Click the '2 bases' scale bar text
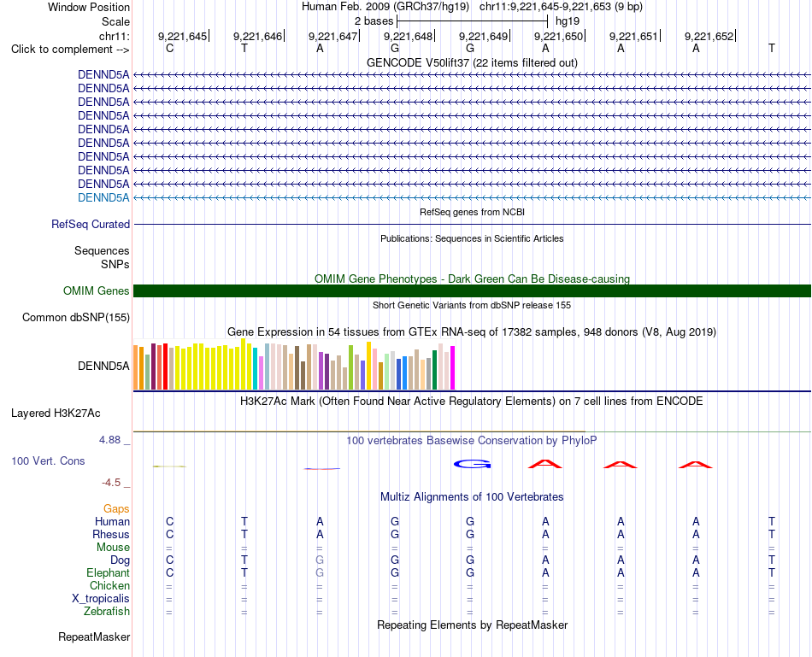 (374, 21)
